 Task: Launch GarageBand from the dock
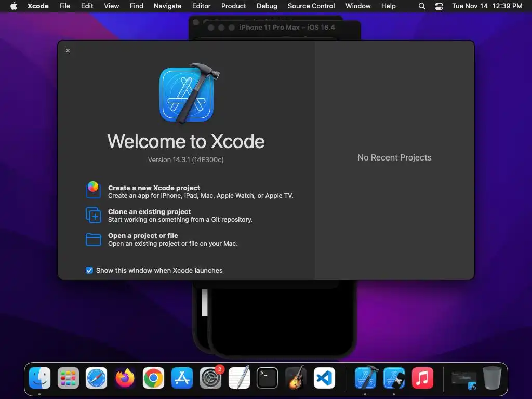coord(296,378)
